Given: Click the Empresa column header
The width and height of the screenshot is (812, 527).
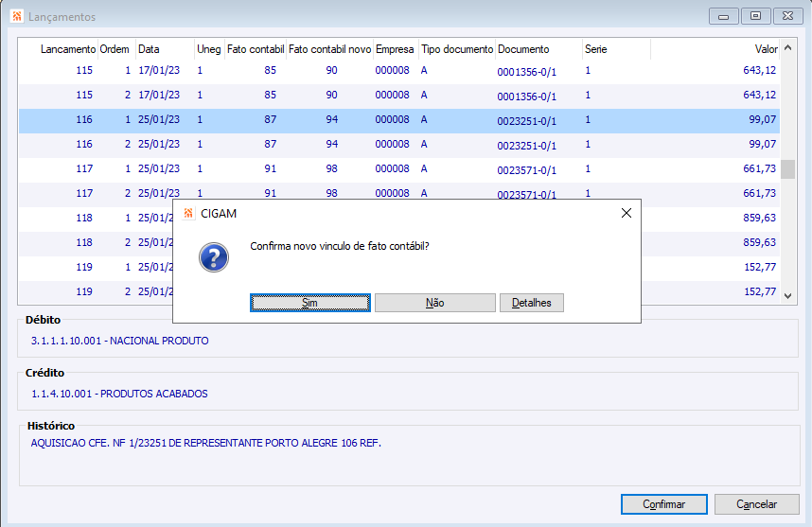Looking at the screenshot, I should pos(395,49).
